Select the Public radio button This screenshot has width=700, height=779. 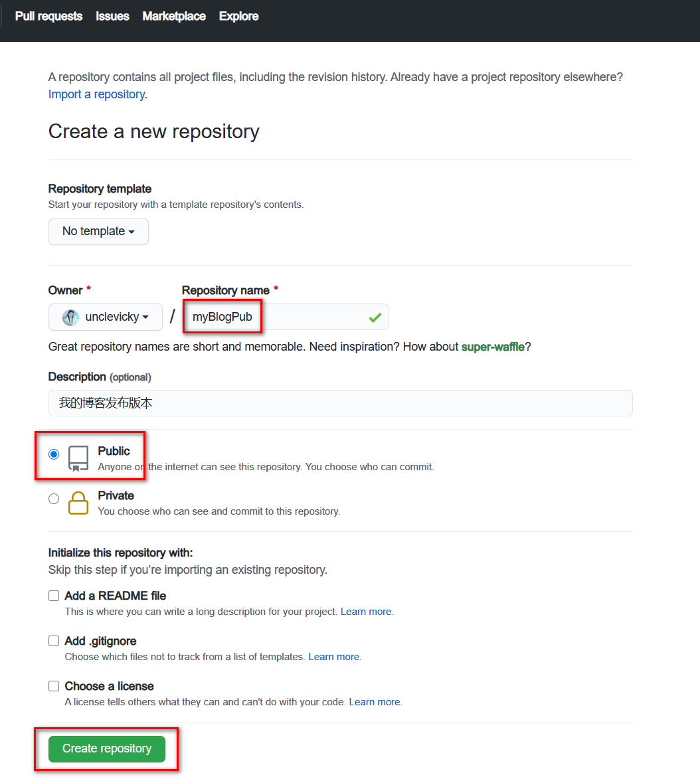tap(54, 454)
